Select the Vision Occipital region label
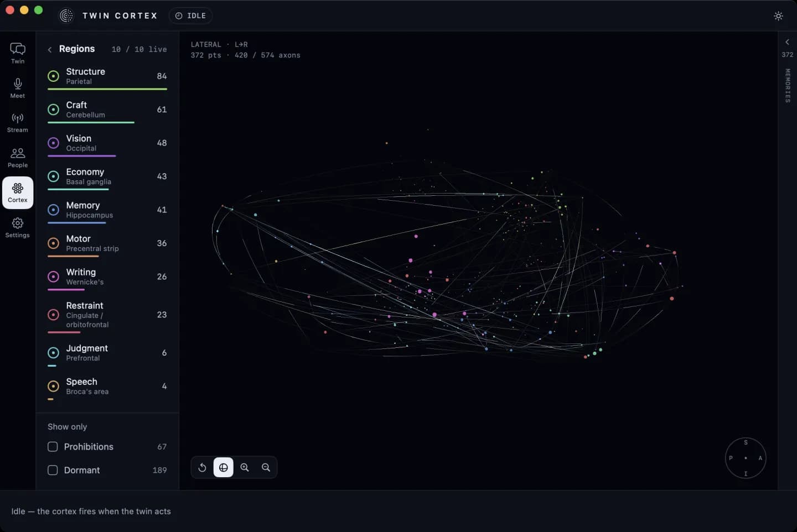The height and width of the screenshot is (532, 797). tap(81, 143)
